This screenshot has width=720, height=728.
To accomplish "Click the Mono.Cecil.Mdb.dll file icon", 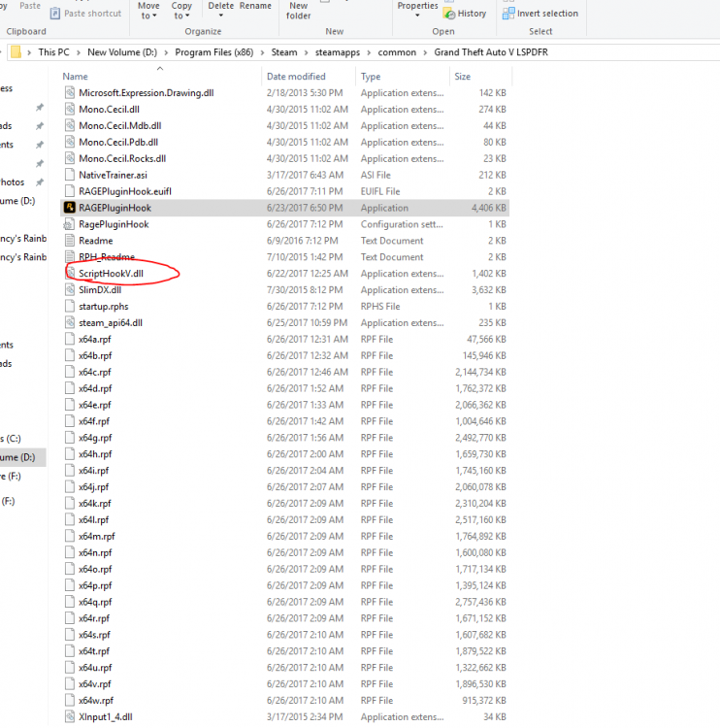I will point(70,125).
